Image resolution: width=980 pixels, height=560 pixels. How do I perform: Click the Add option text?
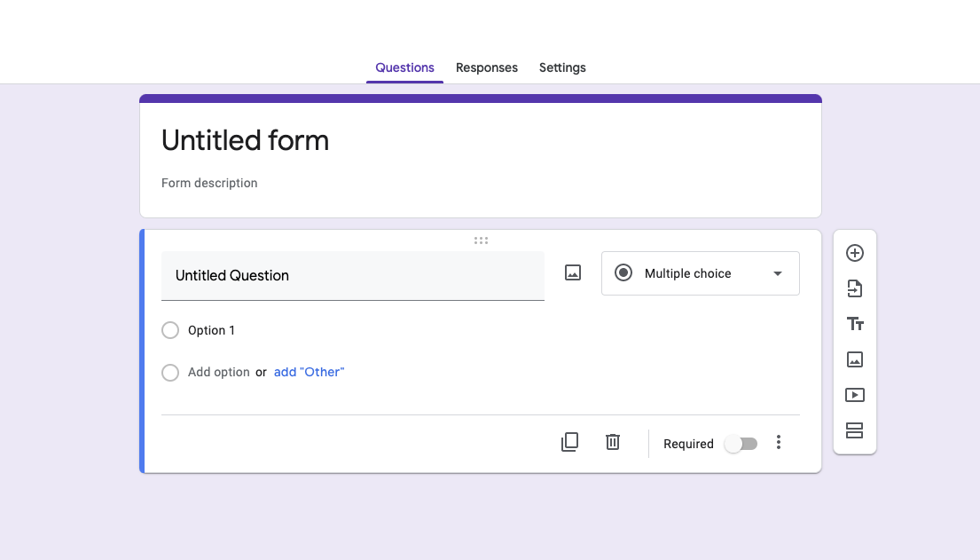[218, 372]
